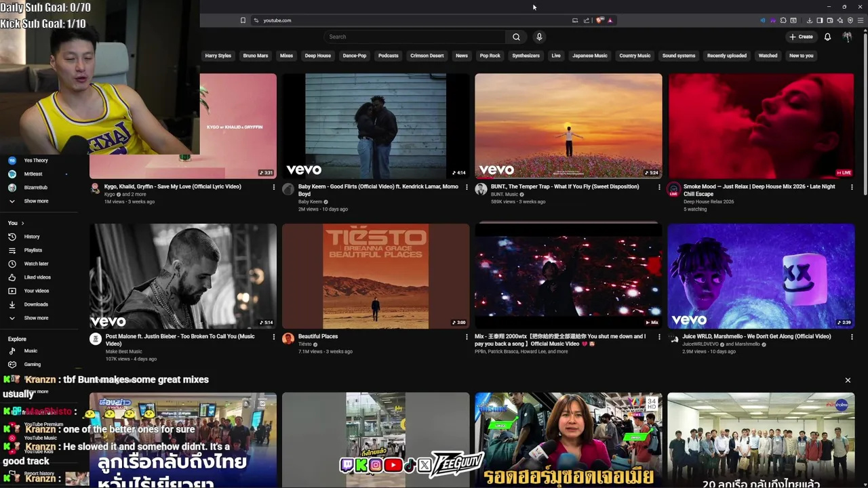Click the Music note icon under Explore

(12, 351)
